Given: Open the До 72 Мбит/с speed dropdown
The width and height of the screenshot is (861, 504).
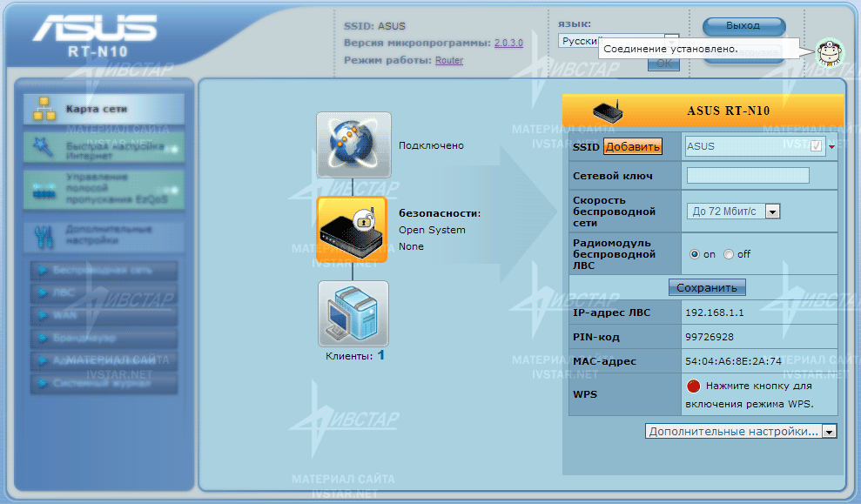Looking at the screenshot, I should [734, 212].
